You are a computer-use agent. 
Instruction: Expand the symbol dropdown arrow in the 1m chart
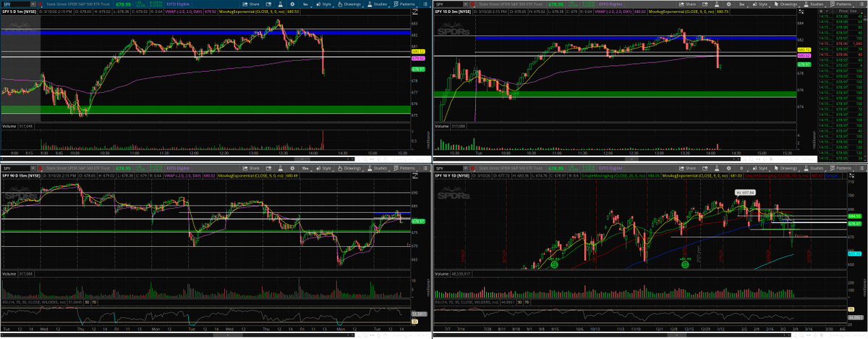click(x=33, y=4)
